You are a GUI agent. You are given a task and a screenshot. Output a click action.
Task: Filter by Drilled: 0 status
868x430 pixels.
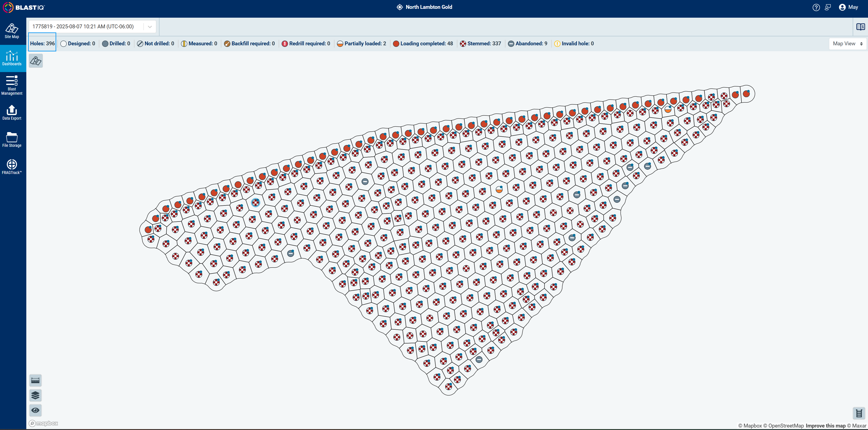pyautogui.click(x=116, y=43)
